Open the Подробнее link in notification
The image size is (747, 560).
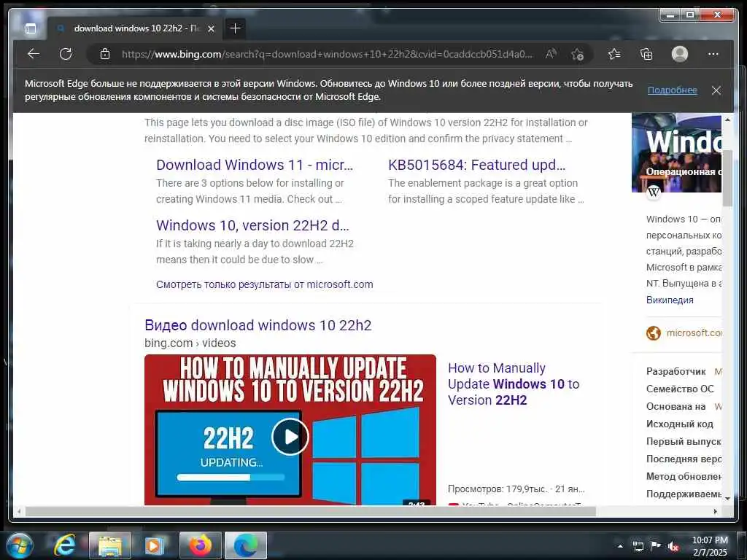[x=672, y=90]
